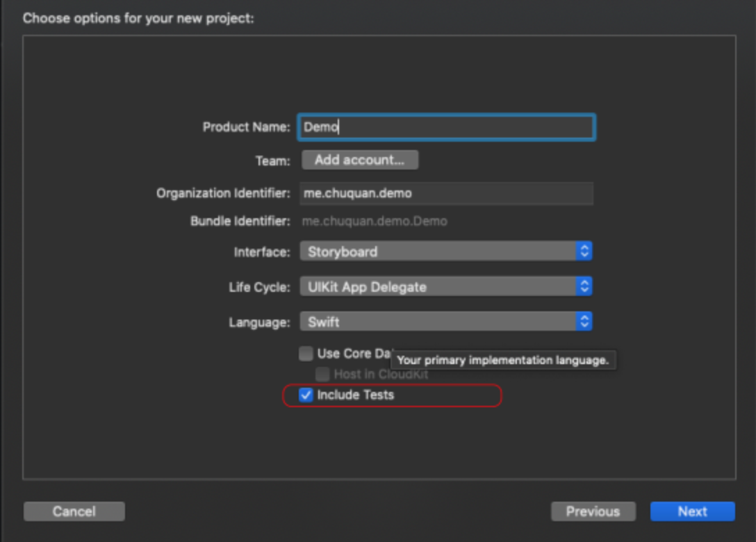This screenshot has width=756, height=542.
Task: Click the Life Cycle dropdown arrow icon
Action: coord(584,286)
